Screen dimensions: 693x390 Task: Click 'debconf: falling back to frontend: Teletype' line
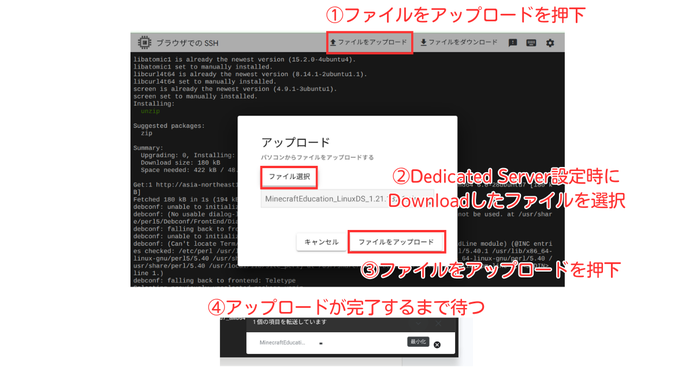[214, 281]
